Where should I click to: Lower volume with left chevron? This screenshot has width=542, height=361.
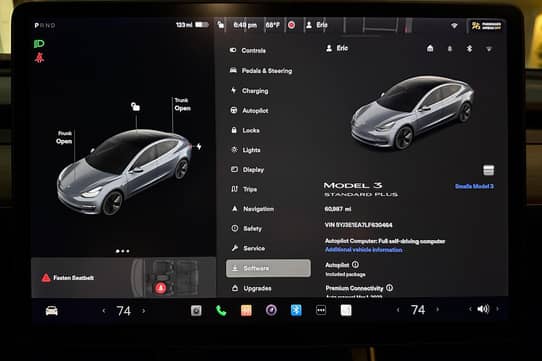pyautogui.click(x=470, y=309)
